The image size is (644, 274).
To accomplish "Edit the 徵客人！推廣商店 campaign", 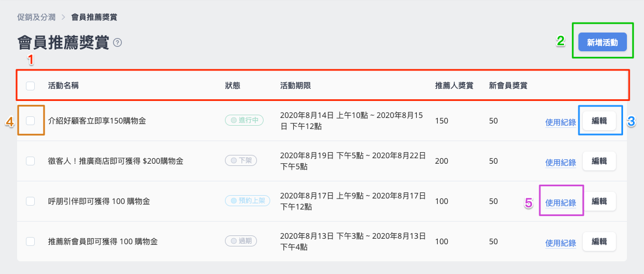I will pyautogui.click(x=599, y=161).
